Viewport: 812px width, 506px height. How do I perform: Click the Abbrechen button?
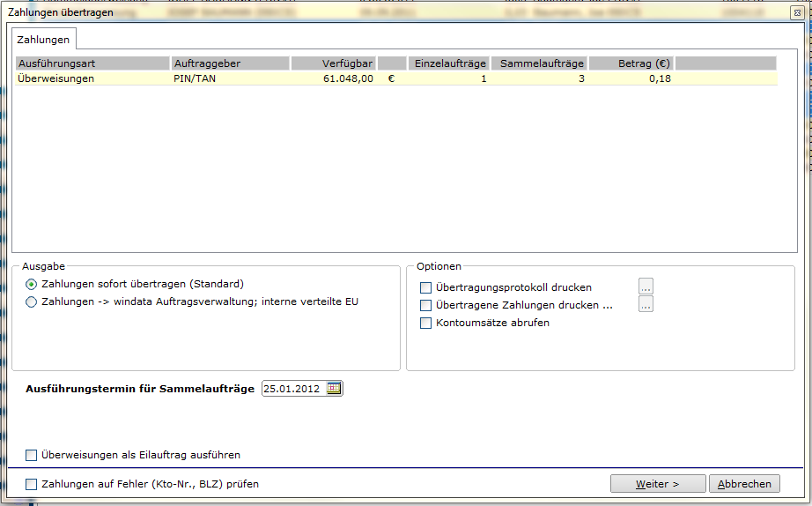(x=744, y=484)
